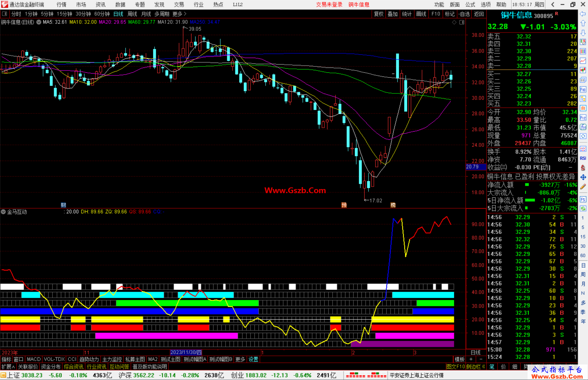The image size is (588, 380).
Task: Open 设置 in the indicator bar
Action: [x=253, y=359]
